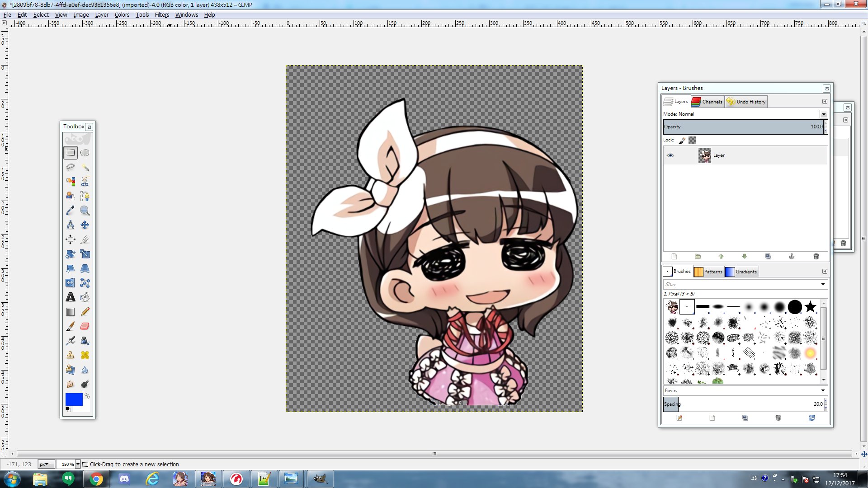Open the Basic tag dropdown
The height and width of the screenshot is (488, 868).
pyautogui.click(x=823, y=390)
